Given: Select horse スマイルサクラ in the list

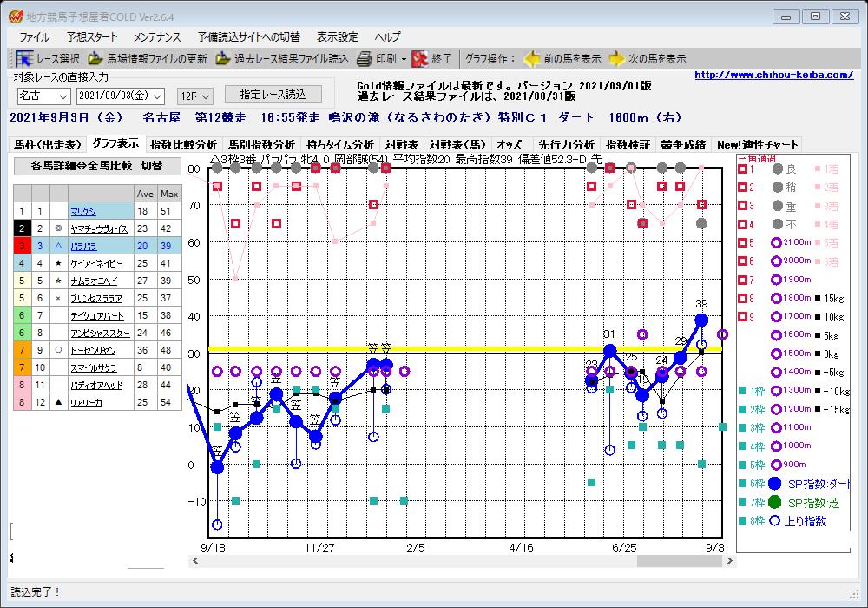Looking at the screenshot, I should click(x=94, y=367).
